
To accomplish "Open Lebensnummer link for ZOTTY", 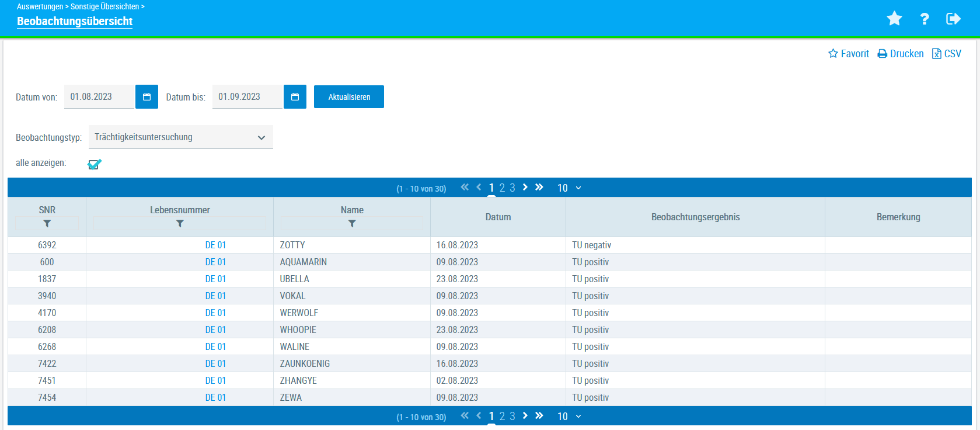I will [x=215, y=245].
